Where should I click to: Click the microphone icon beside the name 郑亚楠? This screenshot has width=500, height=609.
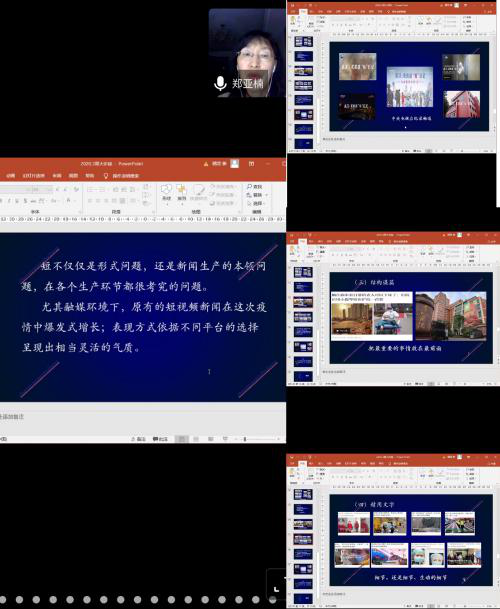[x=220, y=83]
